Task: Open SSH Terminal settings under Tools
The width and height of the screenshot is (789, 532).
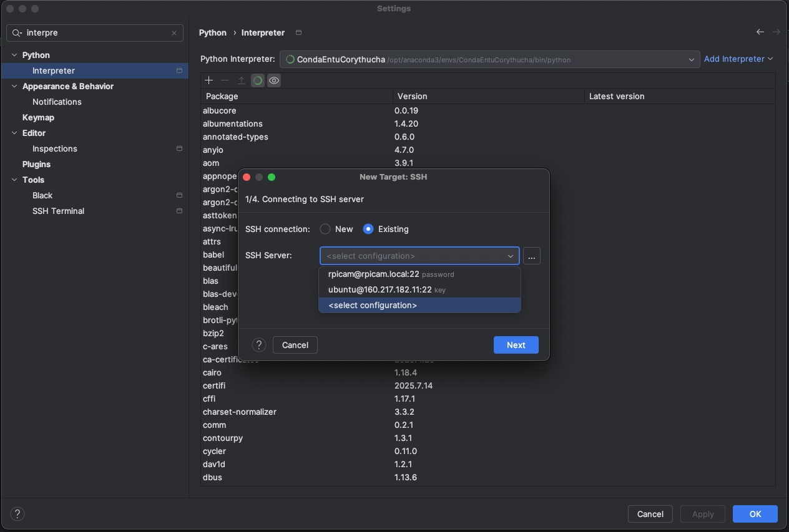Action: coord(58,211)
